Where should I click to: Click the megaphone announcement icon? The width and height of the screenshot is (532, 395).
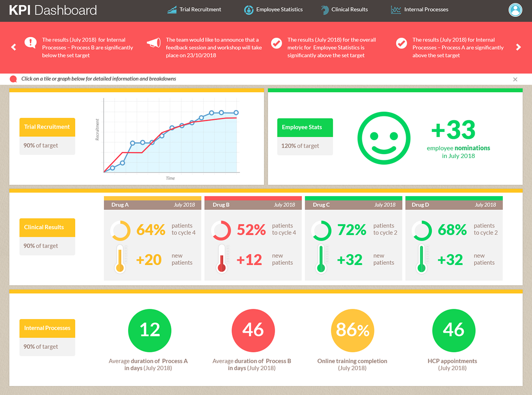coord(153,43)
